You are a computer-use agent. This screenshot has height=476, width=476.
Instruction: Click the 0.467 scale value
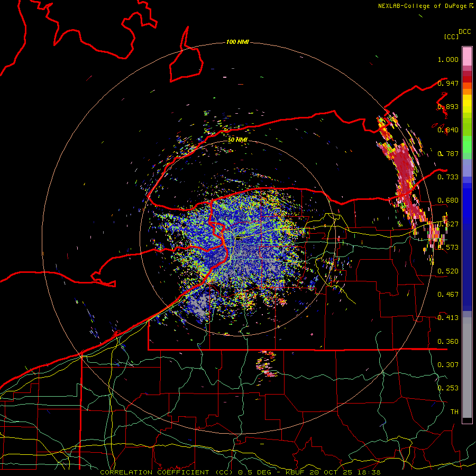tap(448, 295)
